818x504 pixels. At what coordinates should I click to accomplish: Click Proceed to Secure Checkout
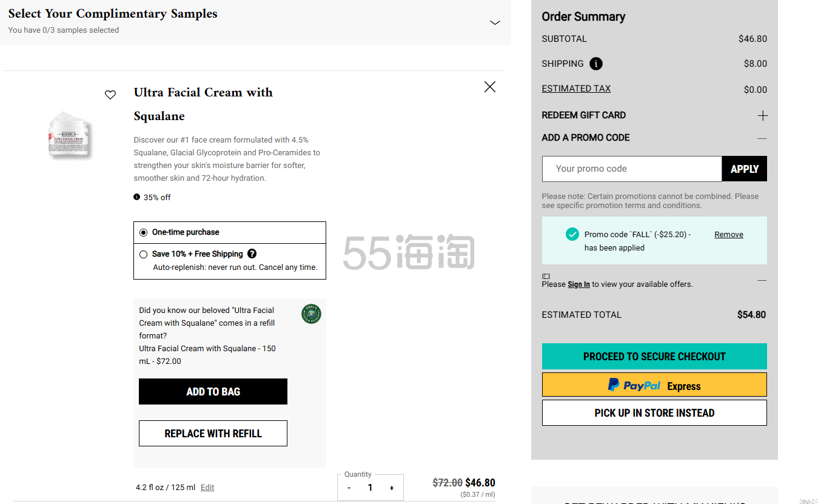pyautogui.click(x=654, y=357)
